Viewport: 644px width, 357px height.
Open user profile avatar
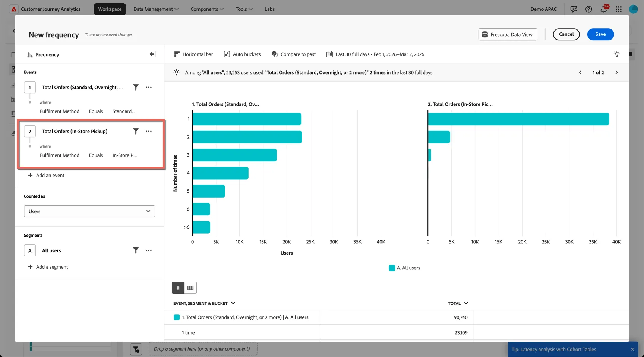coord(634,9)
